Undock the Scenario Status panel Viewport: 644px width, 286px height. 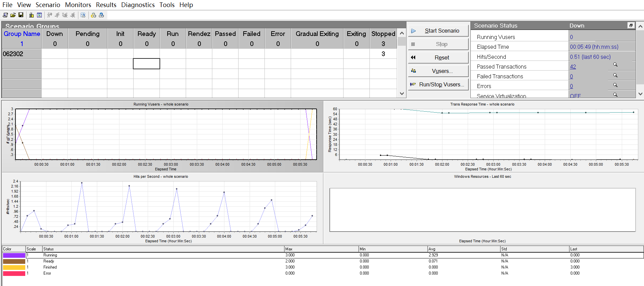(631, 26)
